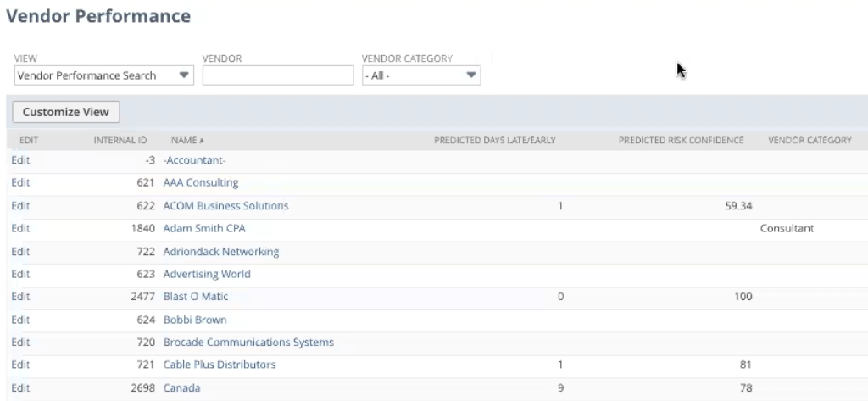Edit the Adam Smith CPA row
The height and width of the screenshot is (401, 868).
click(20, 228)
